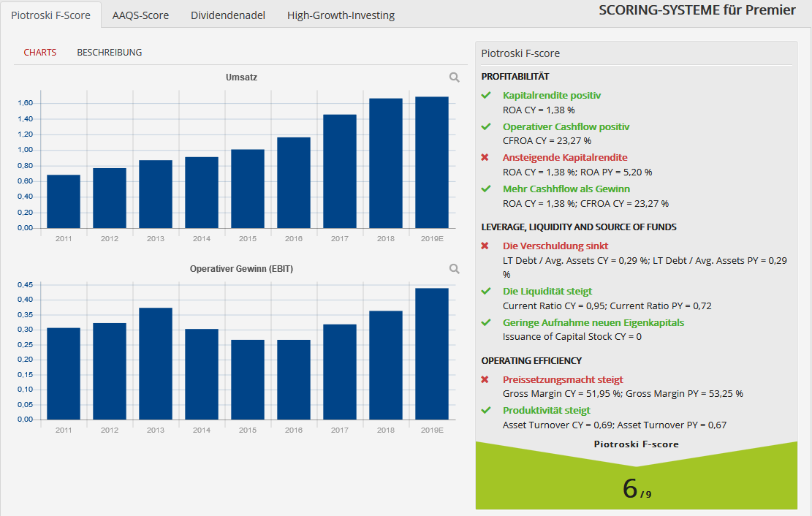
Task: Click Mehr Cashhflow als Gewinn criterion
Action: point(566,189)
